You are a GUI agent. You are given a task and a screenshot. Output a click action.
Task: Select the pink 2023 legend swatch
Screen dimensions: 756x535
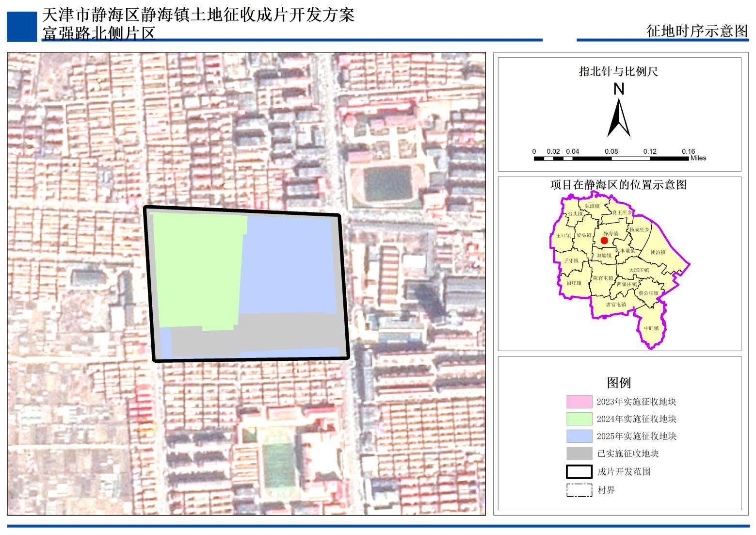(x=579, y=402)
